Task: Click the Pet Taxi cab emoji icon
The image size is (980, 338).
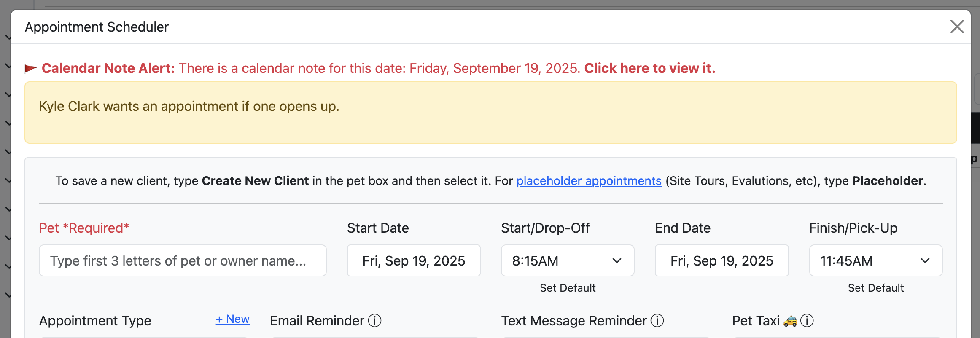Action: [790, 321]
